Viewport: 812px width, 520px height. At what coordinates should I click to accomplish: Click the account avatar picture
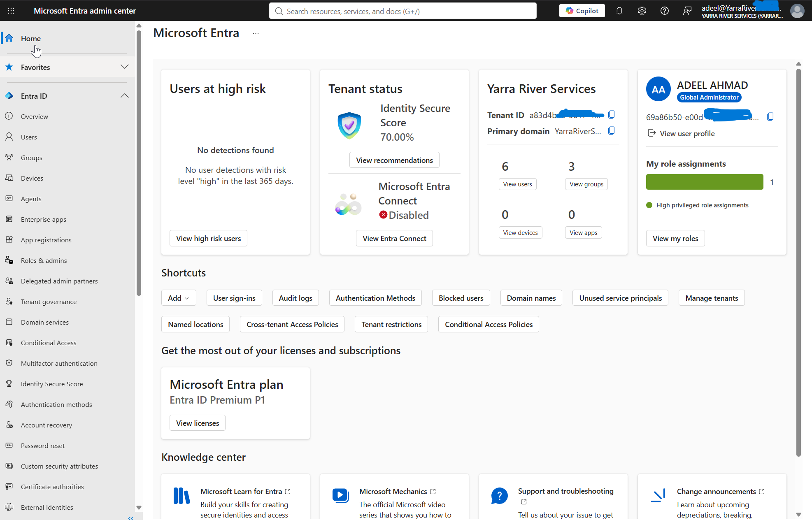click(x=797, y=11)
